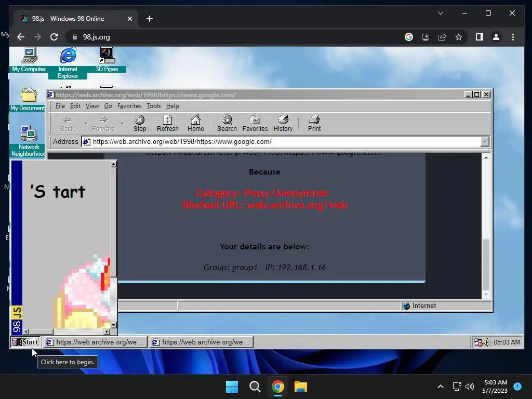Open the Address bar dropdown list
This screenshot has width=532, height=399.
click(485, 142)
